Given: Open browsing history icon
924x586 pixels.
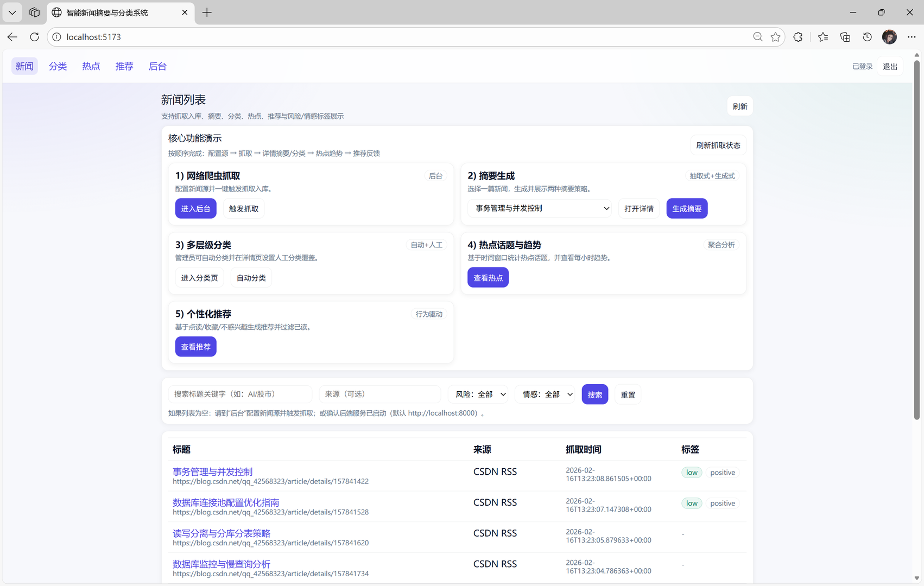Looking at the screenshot, I should (x=866, y=37).
